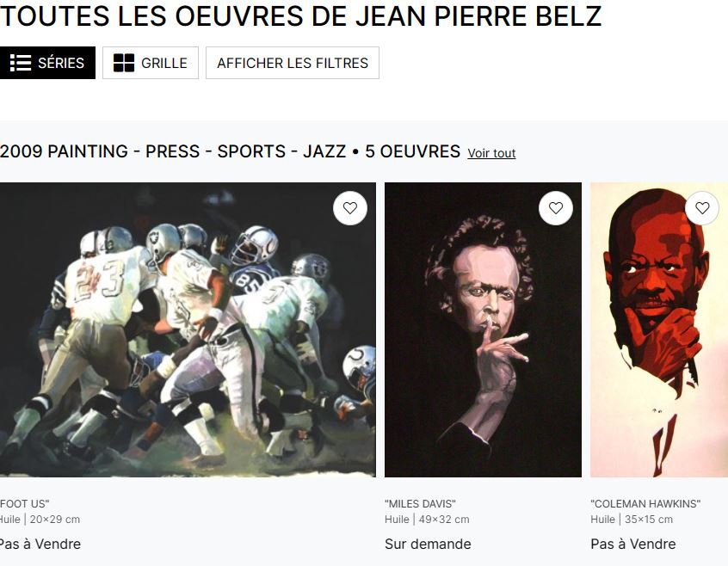Click "Pas à Vendre" under Coleman Hawkins
The height and width of the screenshot is (566, 728).
[632, 544]
